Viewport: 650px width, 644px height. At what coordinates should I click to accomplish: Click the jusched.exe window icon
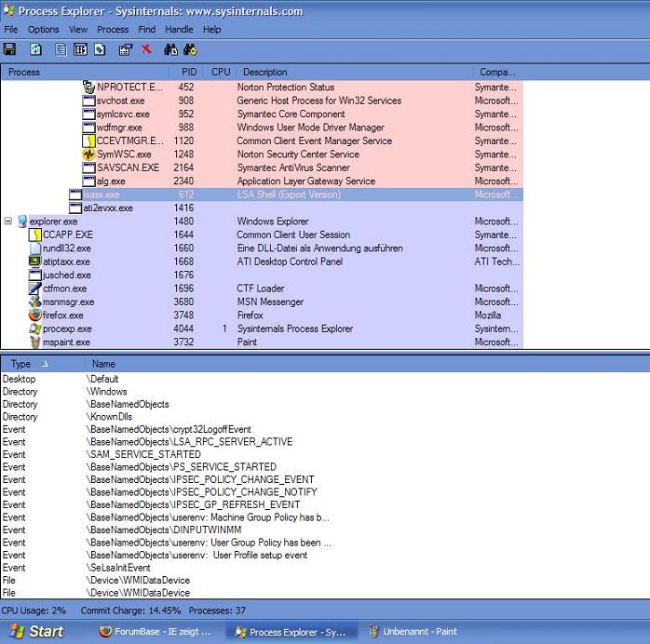click(x=34, y=275)
